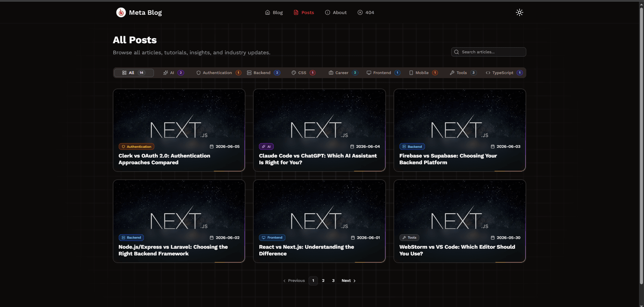644x307 pixels.
Task: Click the wrench icon beside Tools filter
Action: pyautogui.click(x=452, y=73)
